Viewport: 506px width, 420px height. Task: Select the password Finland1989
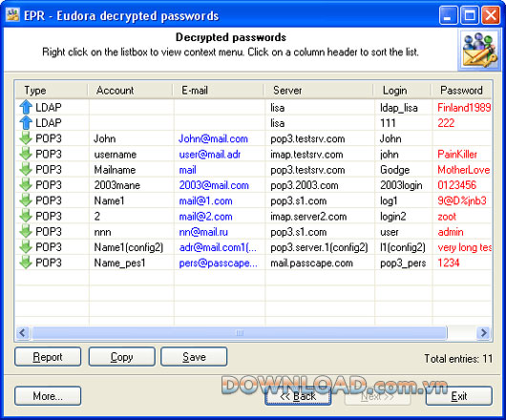(x=464, y=108)
